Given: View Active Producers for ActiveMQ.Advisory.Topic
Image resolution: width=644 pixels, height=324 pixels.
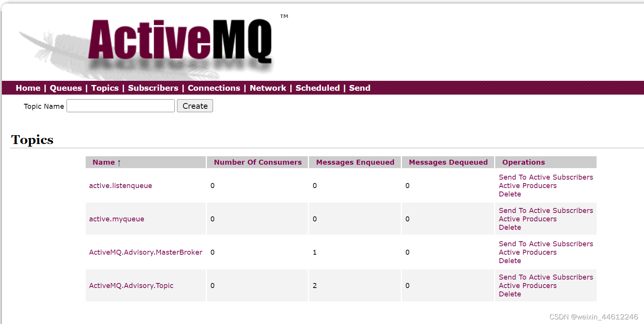Looking at the screenshot, I should click(x=528, y=286).
